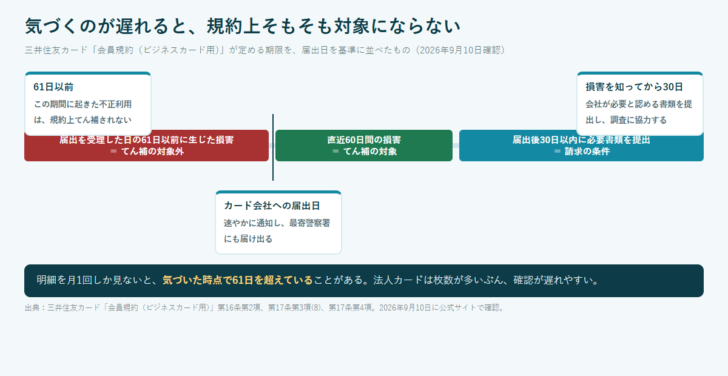
Task: Click the card title 損害を知ってから30日
Action: 634,87
